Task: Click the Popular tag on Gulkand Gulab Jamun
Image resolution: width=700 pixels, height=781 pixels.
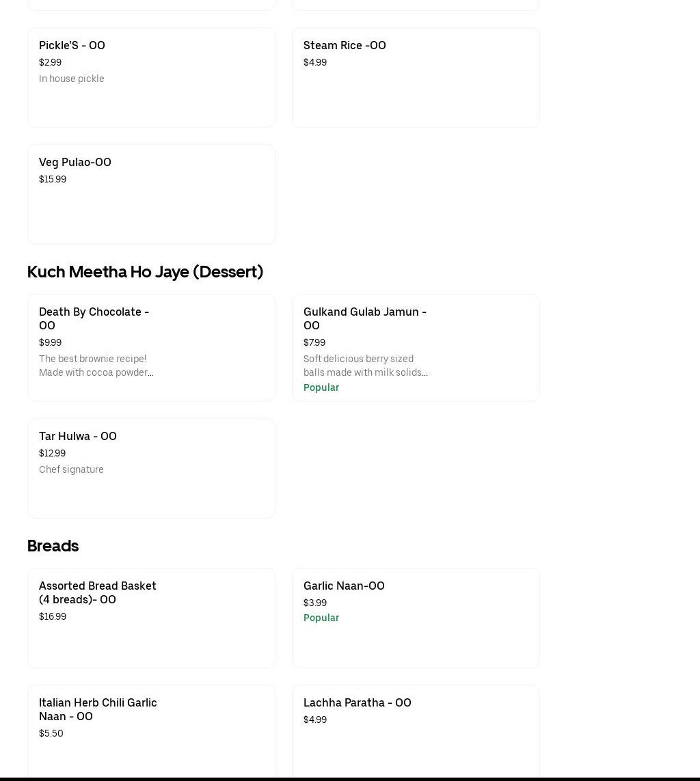Action: pyautogui.click(x=321, y=387)
